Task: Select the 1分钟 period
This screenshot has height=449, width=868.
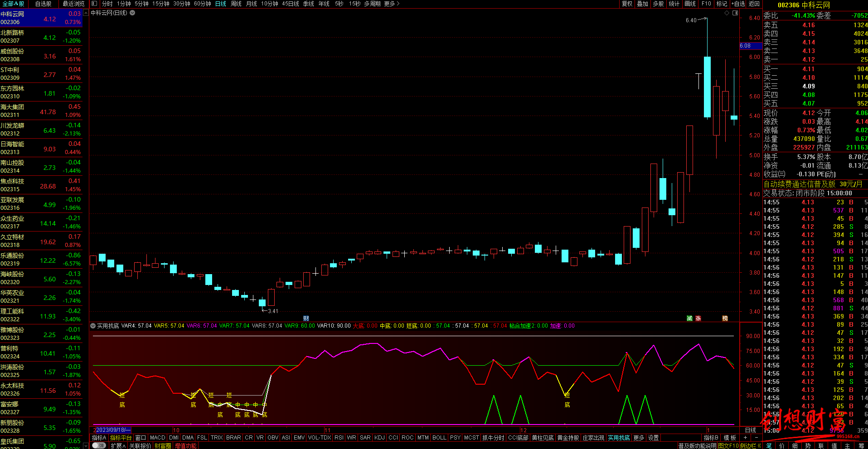Action: coord(124,4)
